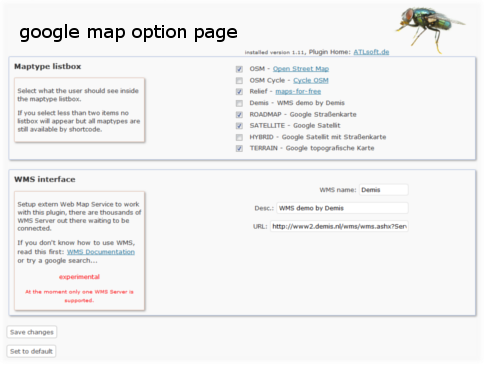Open the ATLsoft.de plugin home link

[x=371, y=52]
